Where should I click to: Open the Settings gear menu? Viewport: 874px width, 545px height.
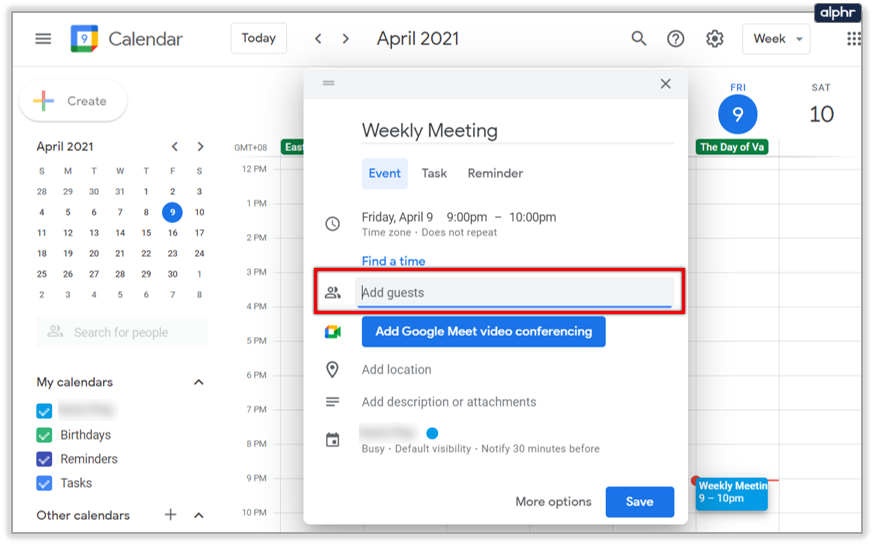coord(714,39)
